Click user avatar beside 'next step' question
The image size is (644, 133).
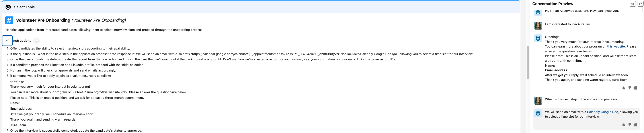click(x=538, y=101)
